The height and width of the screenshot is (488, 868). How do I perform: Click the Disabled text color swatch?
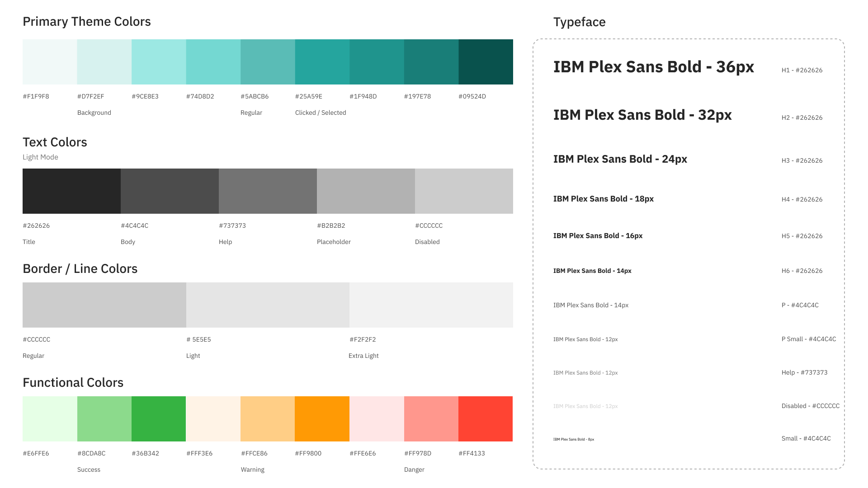point(464,191)
